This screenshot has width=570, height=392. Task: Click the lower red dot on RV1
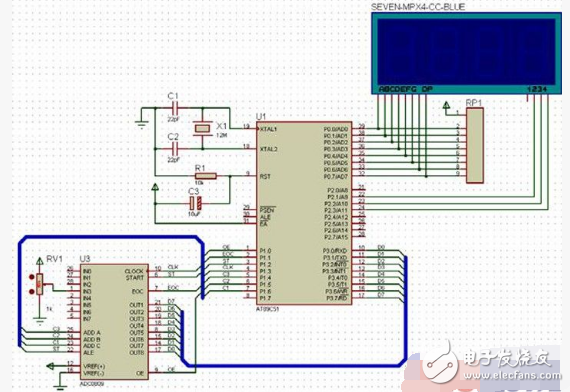[x=32, y=292]
